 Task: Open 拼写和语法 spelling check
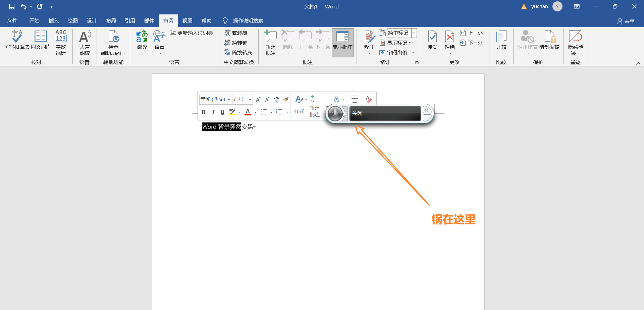click(x=16, y=40)
